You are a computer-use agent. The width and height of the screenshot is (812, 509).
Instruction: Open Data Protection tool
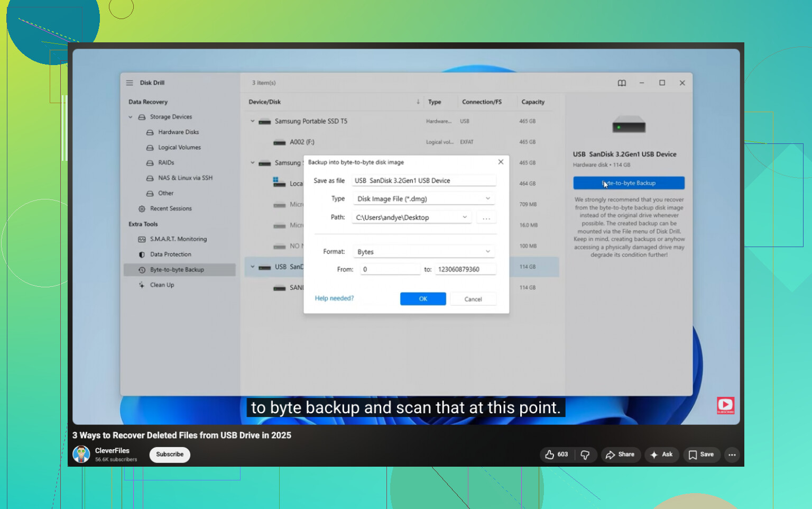170,254
